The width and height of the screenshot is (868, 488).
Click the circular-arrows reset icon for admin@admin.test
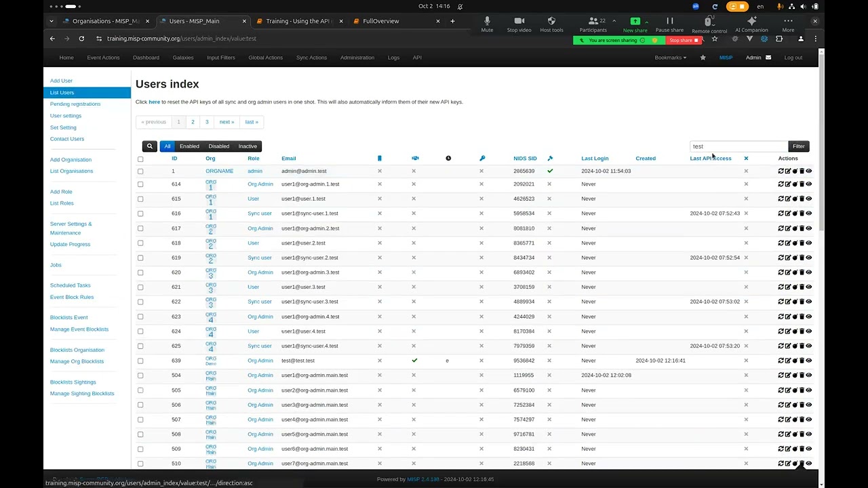[781, 171]
